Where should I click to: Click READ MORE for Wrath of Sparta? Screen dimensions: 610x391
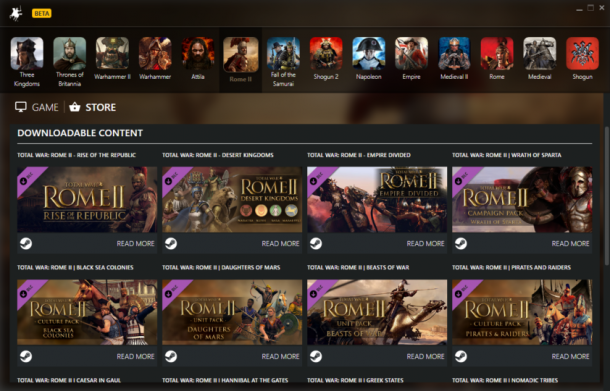coord(570,244)
